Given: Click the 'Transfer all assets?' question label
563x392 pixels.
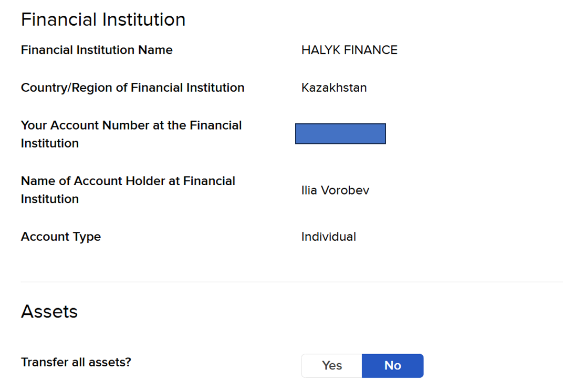Looking at the screenshot, I should click(x=76, y=363).
